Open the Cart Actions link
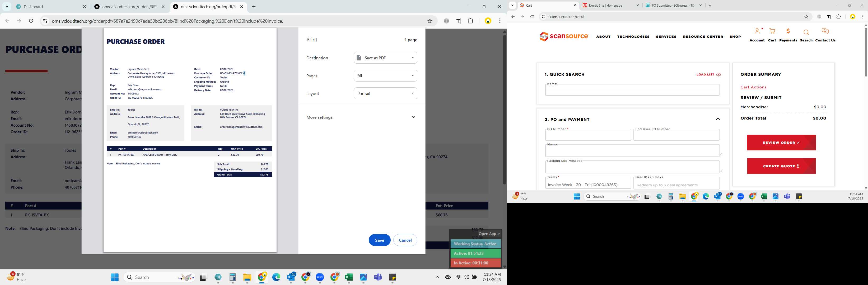This screenshot has height=285, width=868. tap(753, 87)
